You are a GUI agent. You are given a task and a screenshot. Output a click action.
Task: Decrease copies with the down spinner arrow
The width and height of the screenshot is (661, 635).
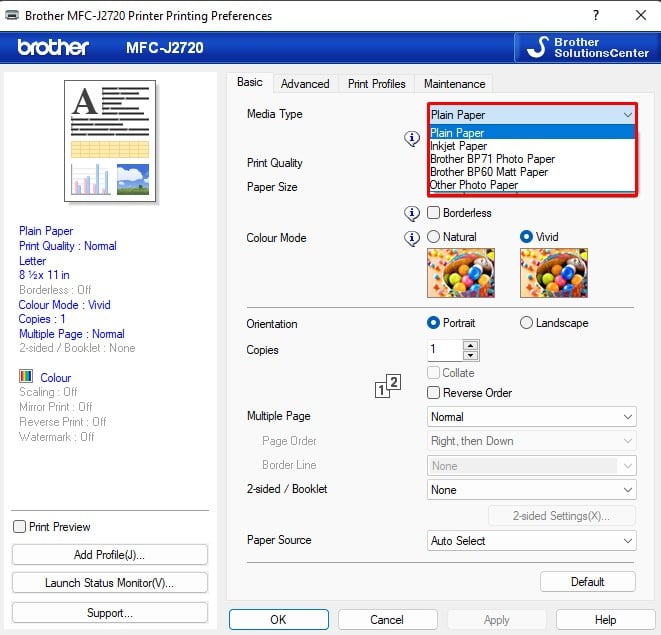pyautogui.click(x=470, y=355)
